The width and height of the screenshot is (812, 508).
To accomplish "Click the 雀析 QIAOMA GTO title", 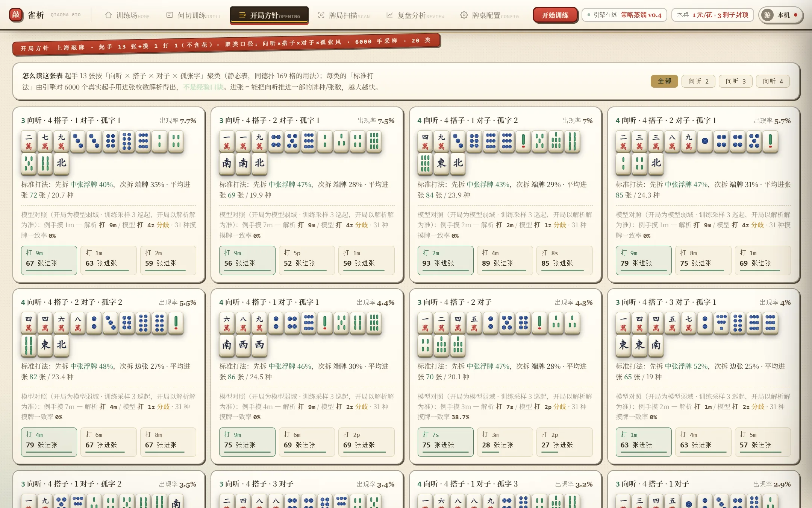I will coord(54,15).
